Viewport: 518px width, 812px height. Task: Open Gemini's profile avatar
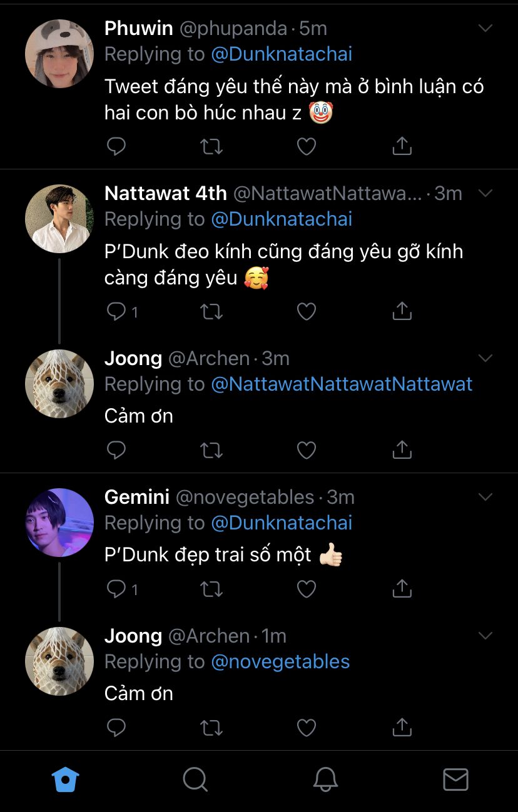tap(59, 523)
